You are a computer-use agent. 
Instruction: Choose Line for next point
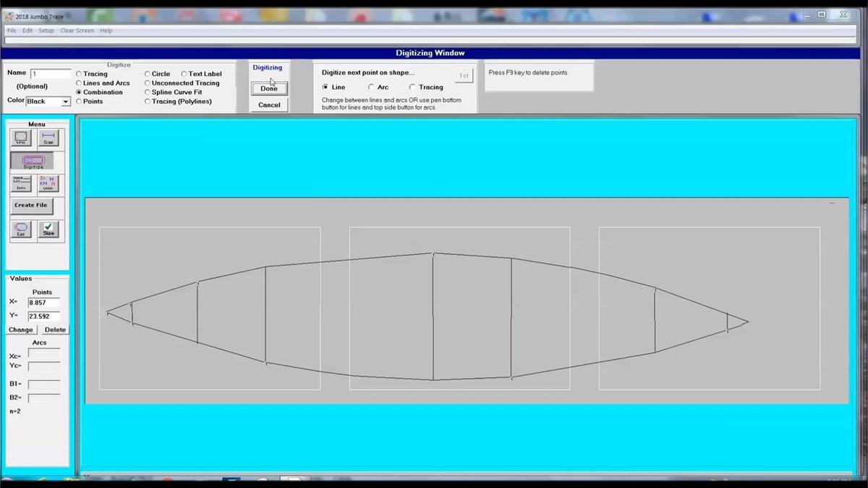pyautogui.click(x=333, y=87)
